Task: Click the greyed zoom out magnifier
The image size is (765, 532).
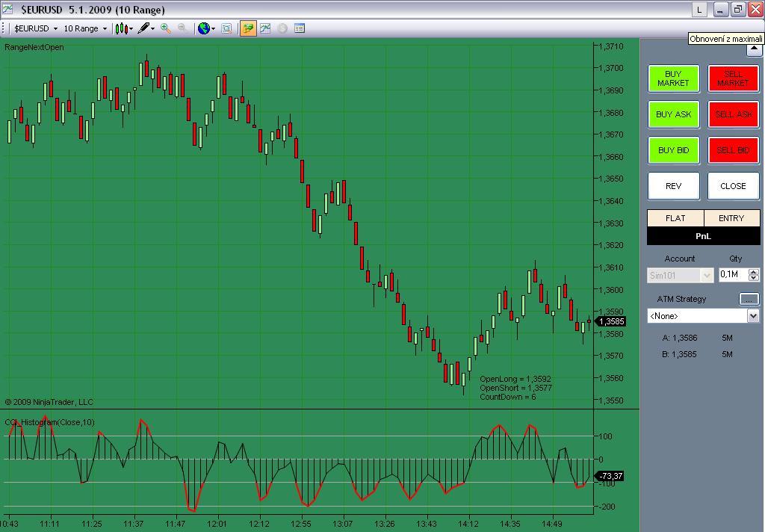Action: pyautogui.click(x=182, y=28)
